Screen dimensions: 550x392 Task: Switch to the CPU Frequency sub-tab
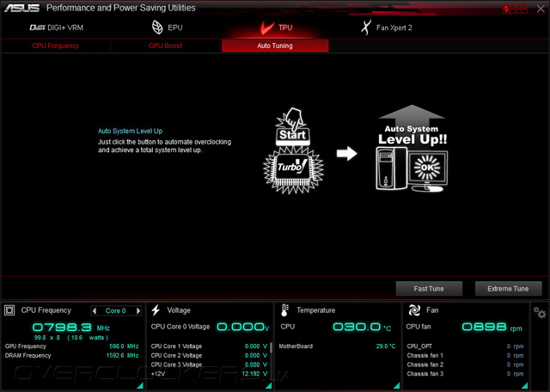click(x=55, y=46)
